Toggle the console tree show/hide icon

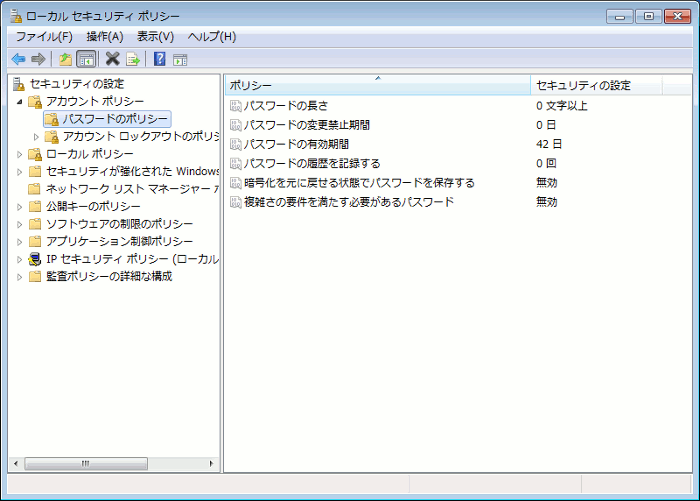pyautogui.click(x=86, y=59)
